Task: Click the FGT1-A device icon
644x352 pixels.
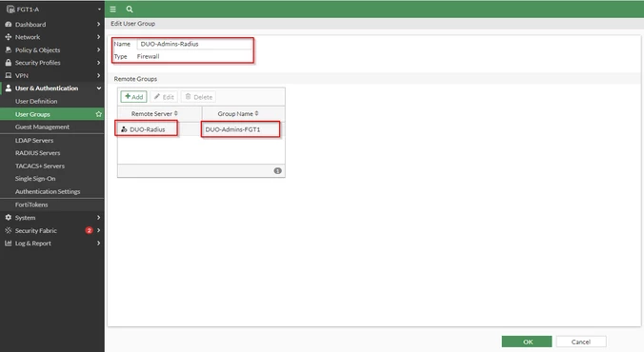Action: 10,9
